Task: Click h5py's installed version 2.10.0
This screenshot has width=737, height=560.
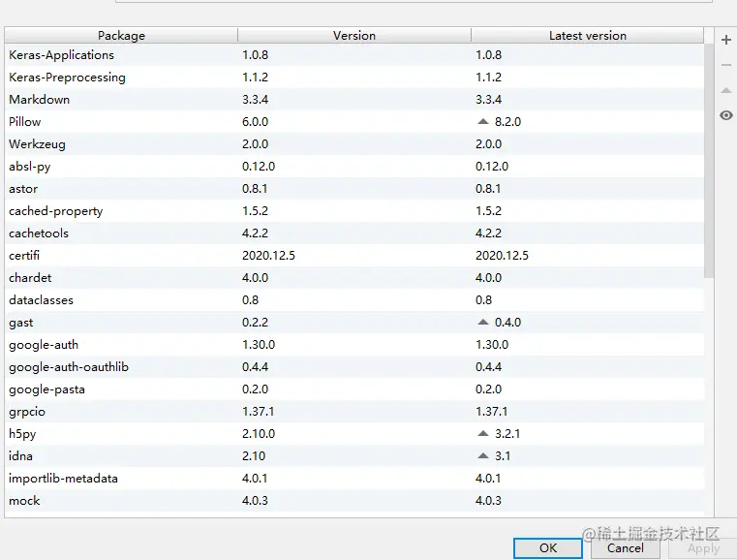Action: [x=259, y=433]
